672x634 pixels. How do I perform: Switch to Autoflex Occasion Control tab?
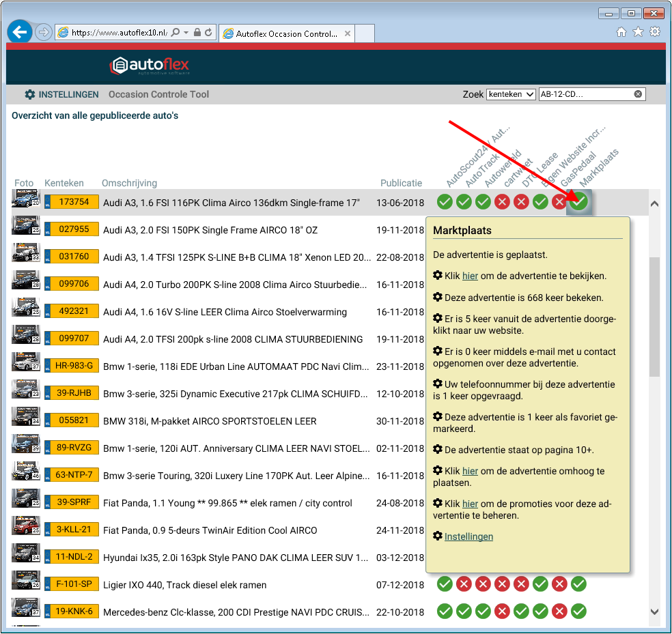(286, 33)
